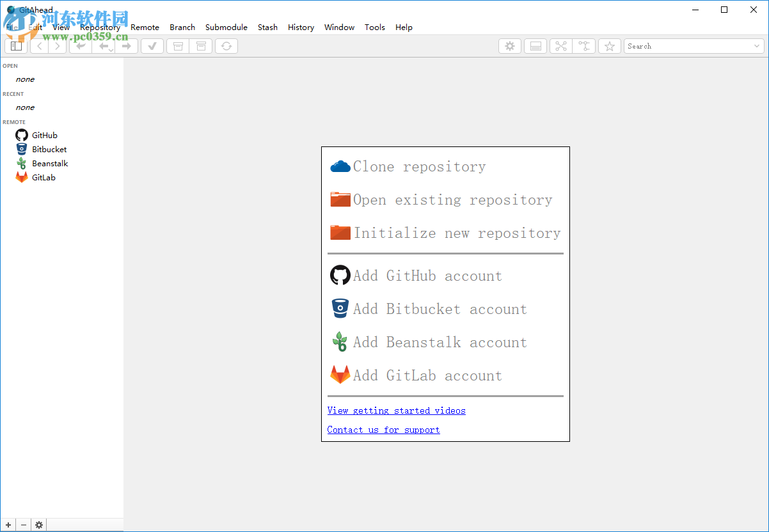The width and height of the screenshot is (769, 532).
Task: Click the Pop Stash toolbar icon
Action: (x=201, y=46)
